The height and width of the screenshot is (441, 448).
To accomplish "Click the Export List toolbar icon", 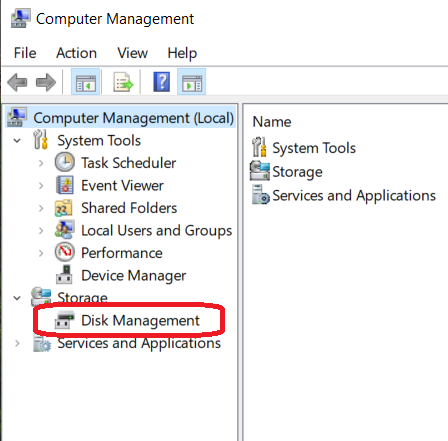I will (123, 82).
